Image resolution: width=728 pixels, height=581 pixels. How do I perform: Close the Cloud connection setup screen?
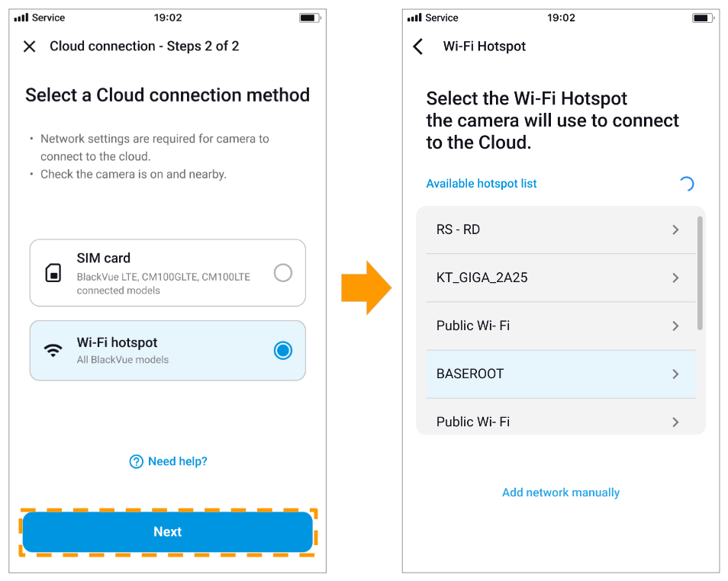(x=29, y=47)
